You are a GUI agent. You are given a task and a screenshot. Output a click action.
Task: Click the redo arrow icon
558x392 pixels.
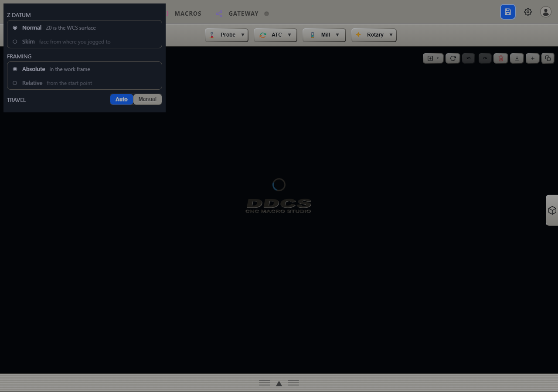[x=485, y=58]
